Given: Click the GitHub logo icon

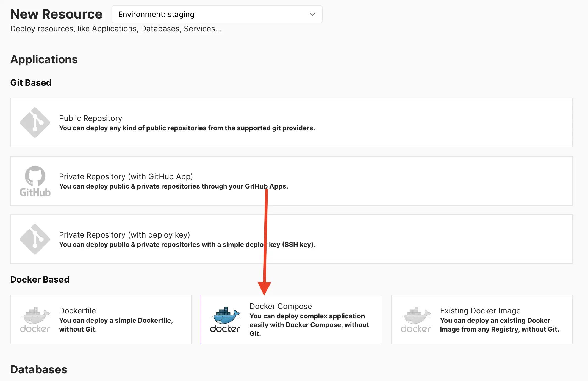Looking at the screenshot, I should [35, 181].
